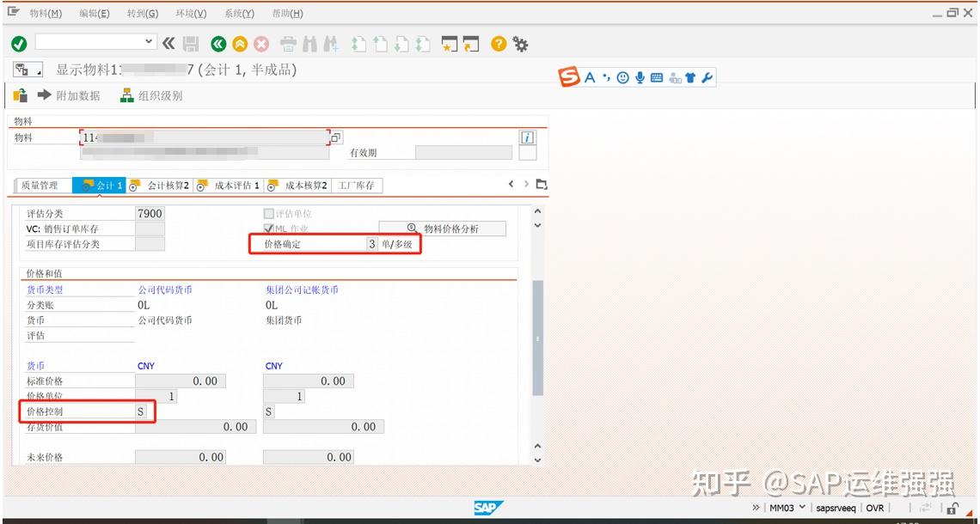Screen dimensions: 980x524
Task: Toggle OVR mode in the status bar
Action: click(875, 508)
